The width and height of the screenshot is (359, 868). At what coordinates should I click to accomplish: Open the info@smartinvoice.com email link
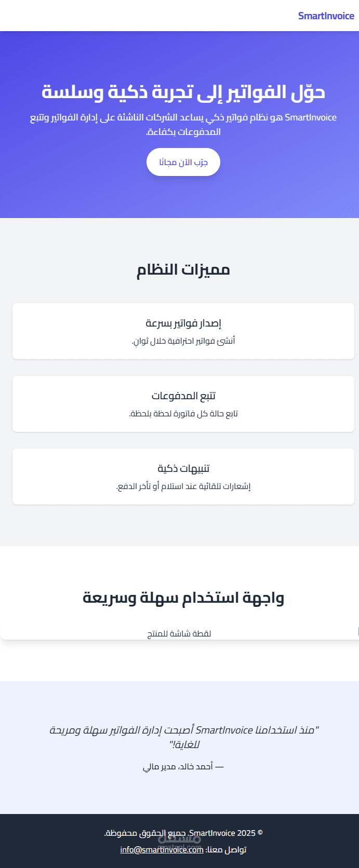coord(162,850)
